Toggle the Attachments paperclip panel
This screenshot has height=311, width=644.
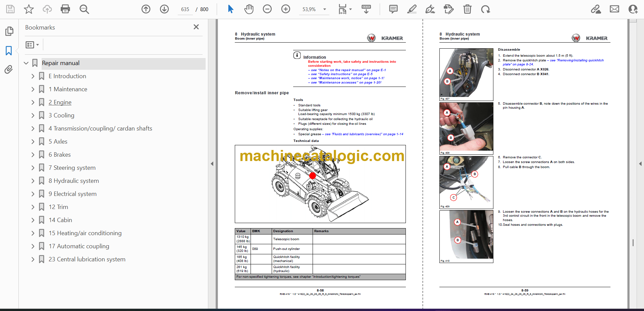(9, 69)
